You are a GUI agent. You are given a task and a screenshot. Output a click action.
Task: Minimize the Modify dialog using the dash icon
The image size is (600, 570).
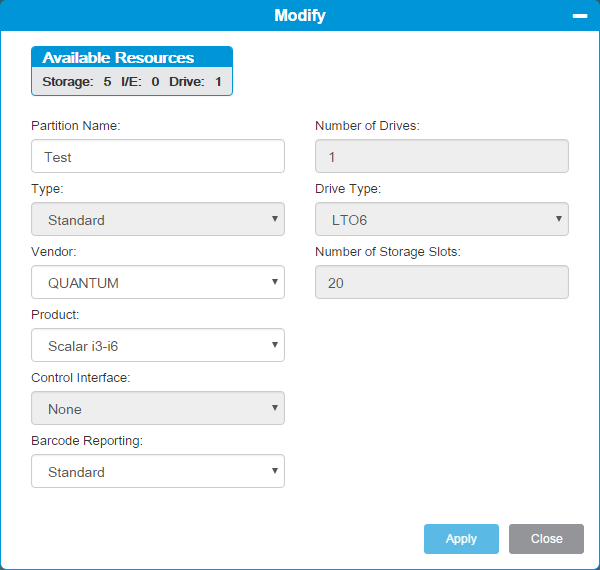[x=580, y=16]
